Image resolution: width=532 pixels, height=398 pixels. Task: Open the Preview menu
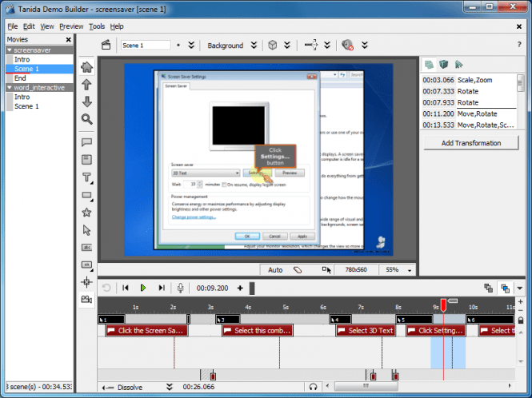(71, 26)
